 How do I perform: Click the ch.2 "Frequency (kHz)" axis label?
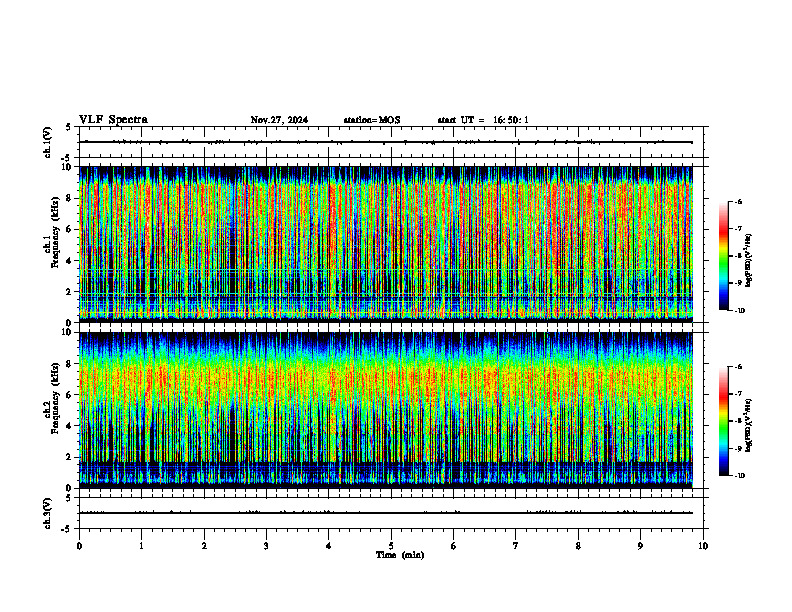point(55,398)
